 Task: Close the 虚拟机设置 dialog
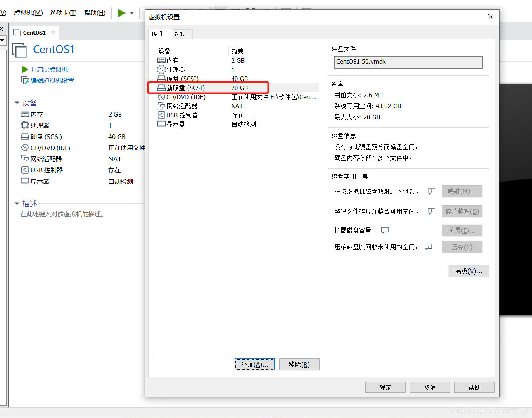[491, 17]
